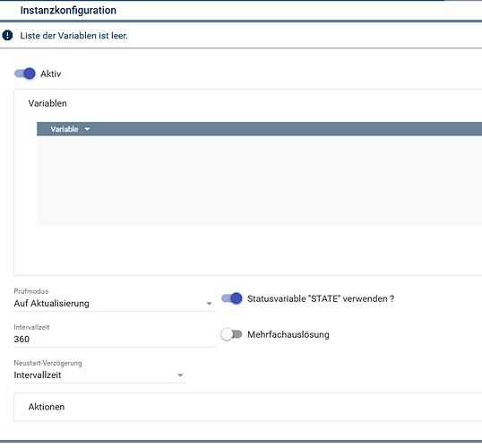Click the exclamation warning icon
Viewport: 482px width, 448px height.
[7, 36]
